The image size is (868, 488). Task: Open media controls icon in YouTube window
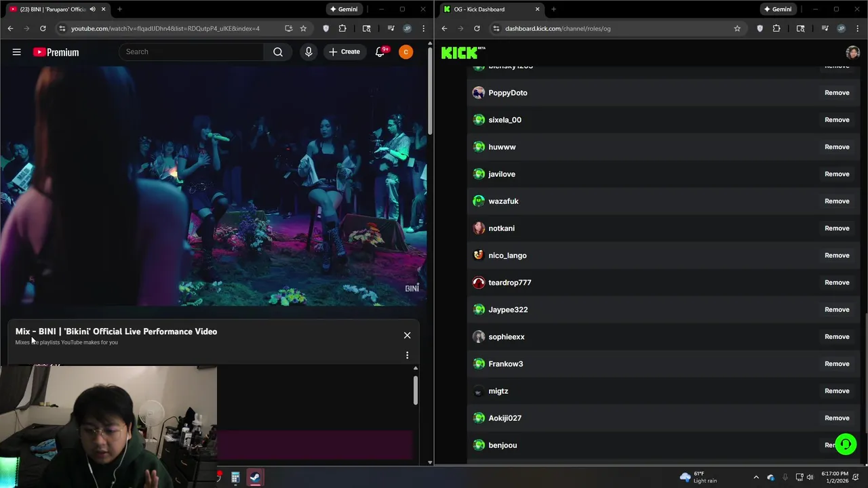[x=391, y=28]
